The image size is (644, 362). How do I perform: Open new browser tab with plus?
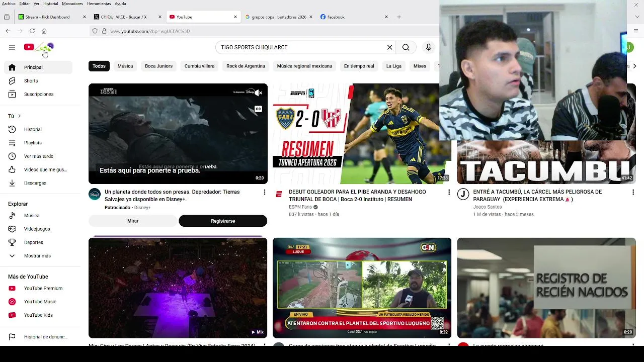[x=399, y=17]
